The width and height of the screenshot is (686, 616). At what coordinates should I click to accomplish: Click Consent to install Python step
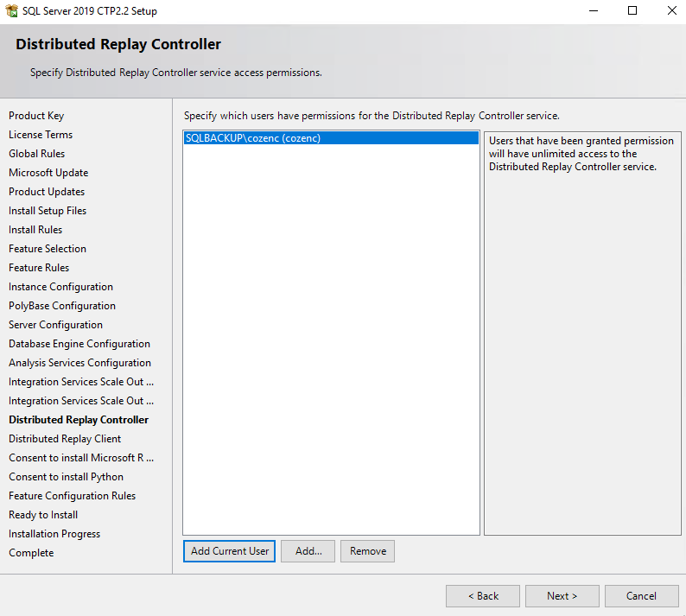coord(66,477)
